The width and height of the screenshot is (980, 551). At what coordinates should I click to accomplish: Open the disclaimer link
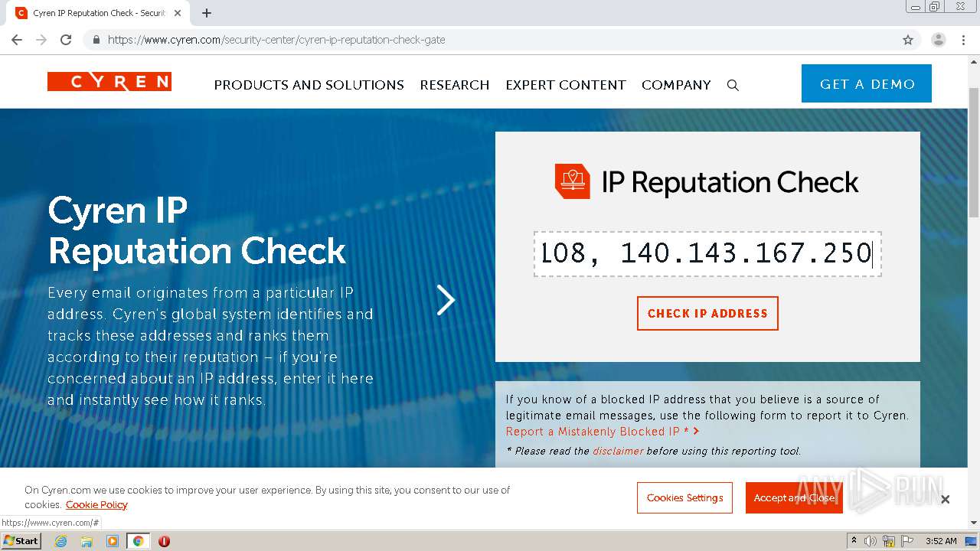tap(618, 451)
